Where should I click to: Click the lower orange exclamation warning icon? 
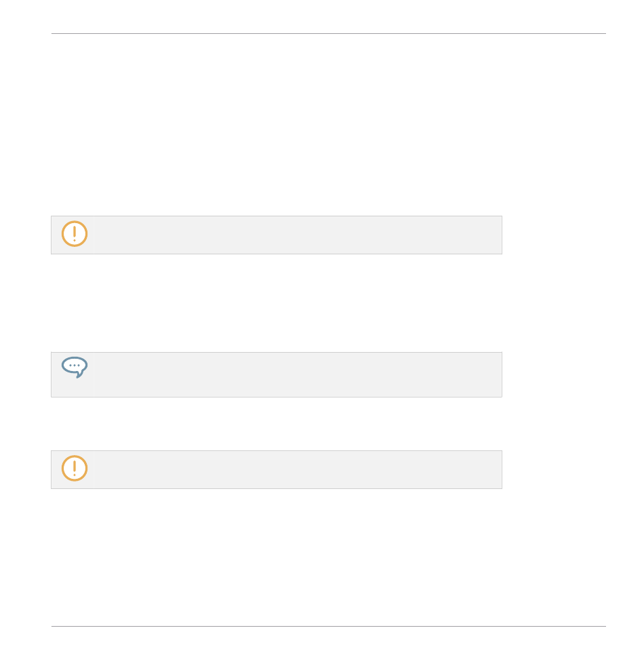pyautogui.click(x=75, y=468)
